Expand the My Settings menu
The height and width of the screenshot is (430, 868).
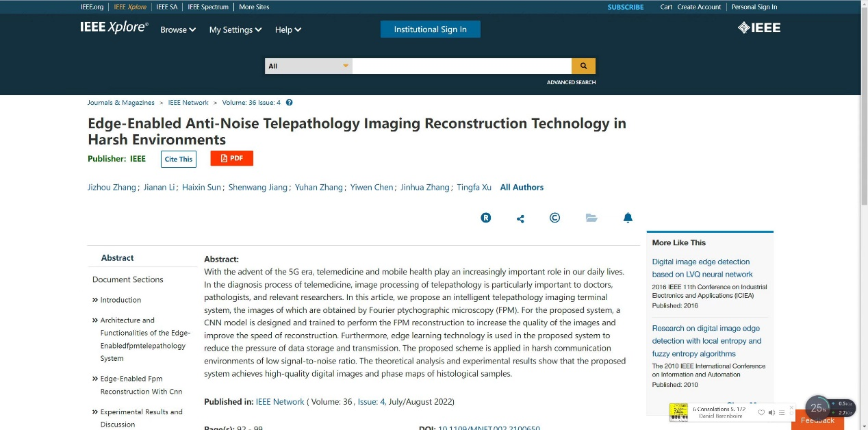(235, 30)
